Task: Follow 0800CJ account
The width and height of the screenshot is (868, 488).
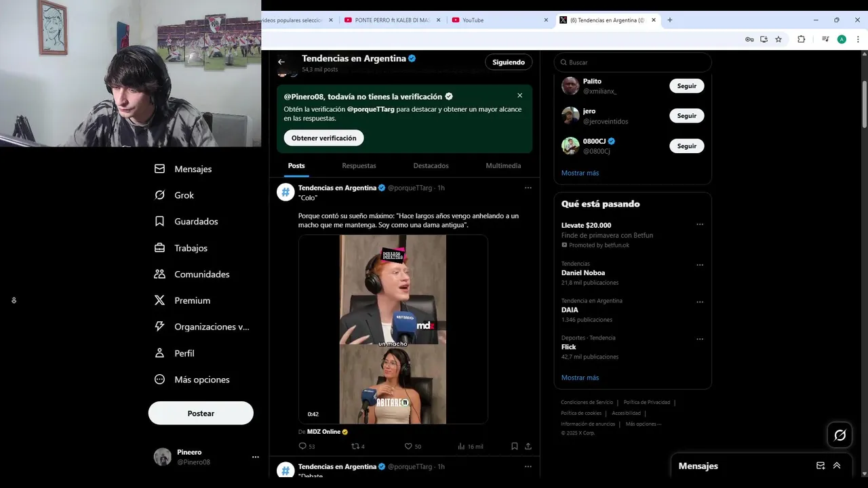Action: [686, 146]
